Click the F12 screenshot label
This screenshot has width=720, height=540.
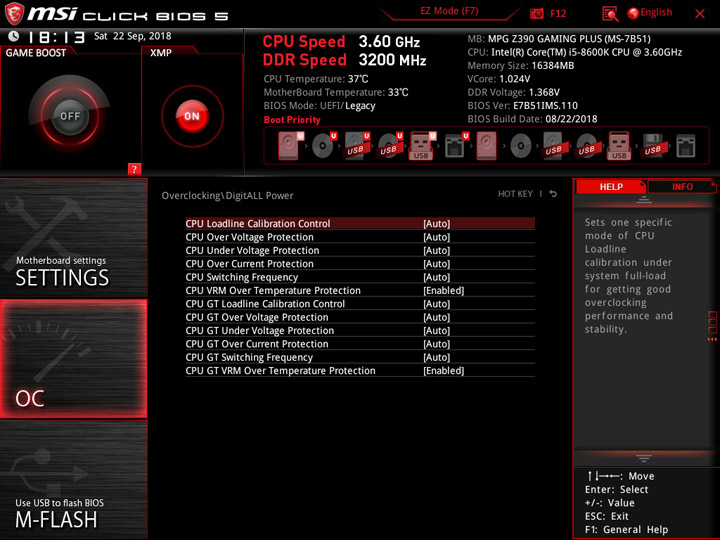(558, 13)
